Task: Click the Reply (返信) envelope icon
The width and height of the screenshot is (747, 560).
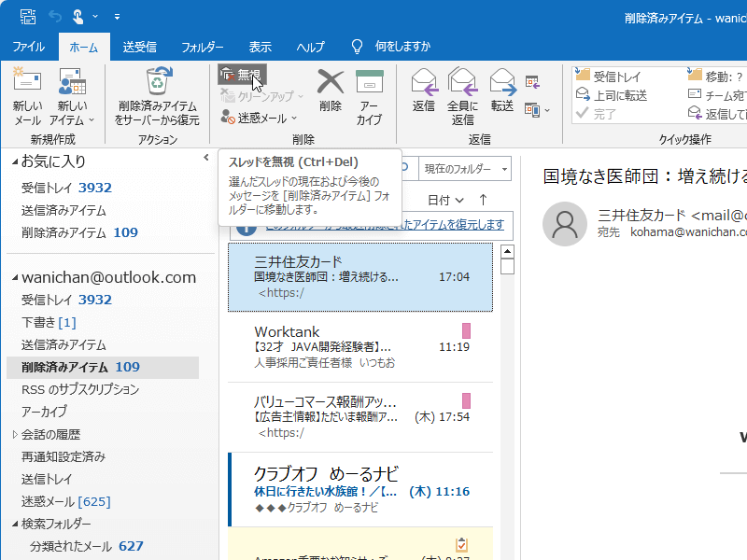Action: click(424, 81)
